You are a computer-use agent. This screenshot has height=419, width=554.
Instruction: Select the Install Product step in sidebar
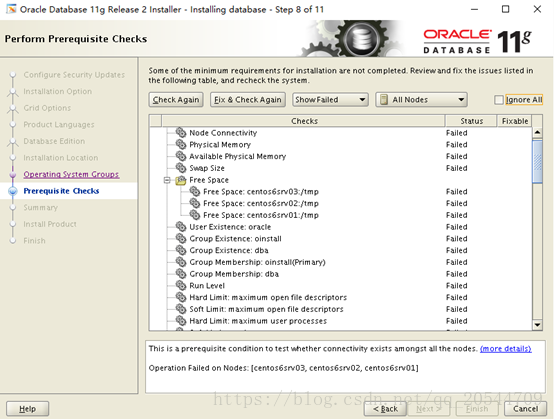tap(50, 224)
